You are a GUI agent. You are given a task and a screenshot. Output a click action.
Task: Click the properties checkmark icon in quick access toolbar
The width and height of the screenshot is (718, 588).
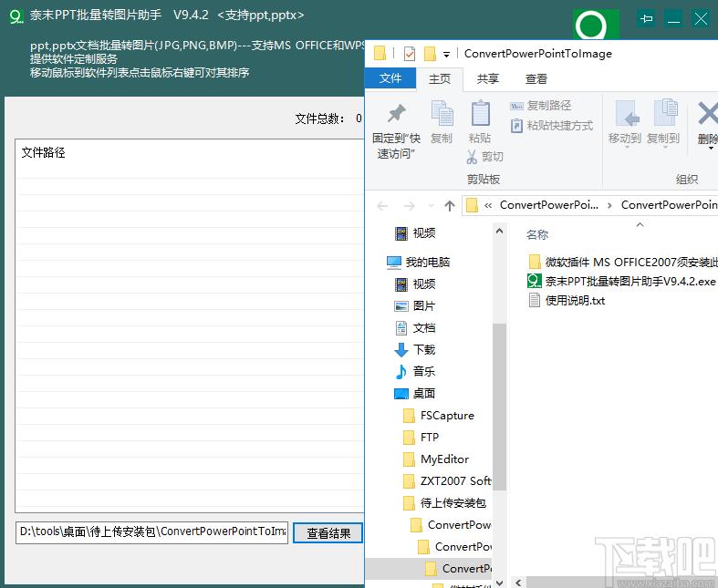point(410,54)
